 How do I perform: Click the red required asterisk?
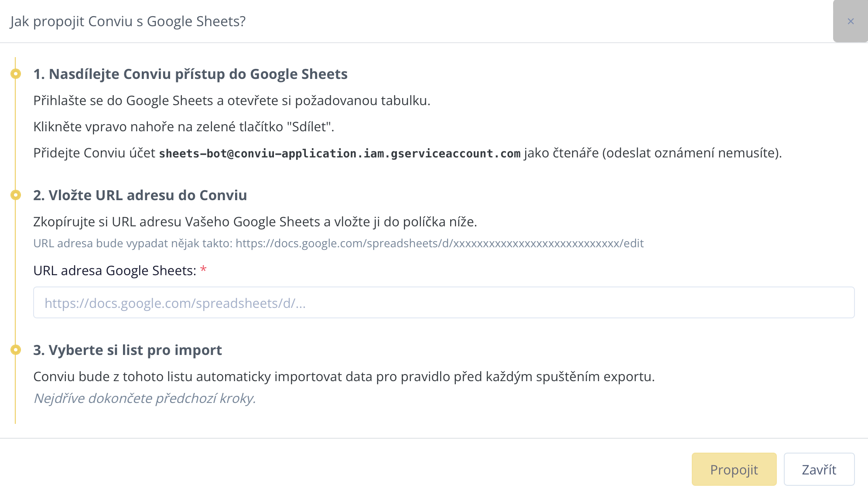click(x=203, y=270)
